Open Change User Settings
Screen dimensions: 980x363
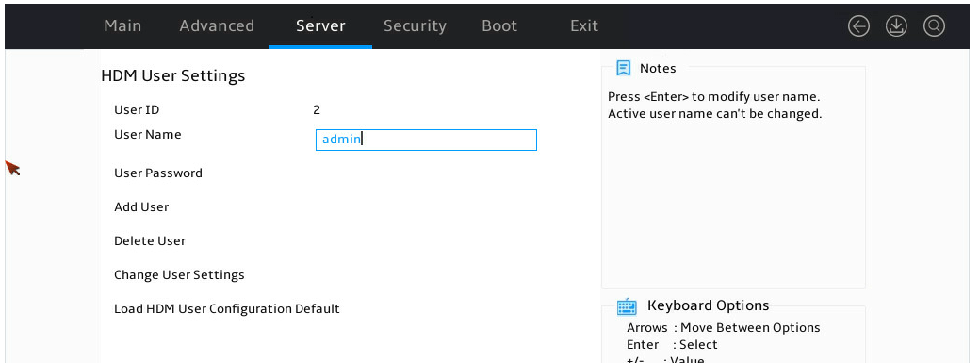point(179,274)
